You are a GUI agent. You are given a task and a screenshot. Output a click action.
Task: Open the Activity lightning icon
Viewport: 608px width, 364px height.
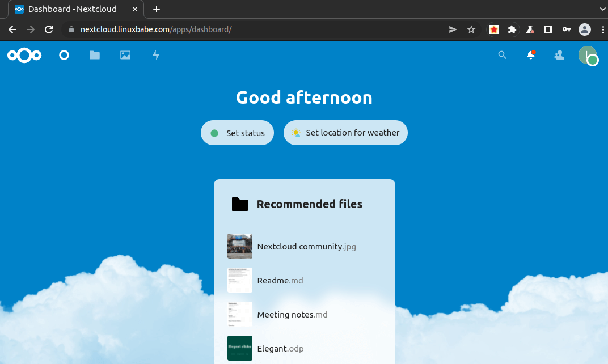click(x=156, y=55)
